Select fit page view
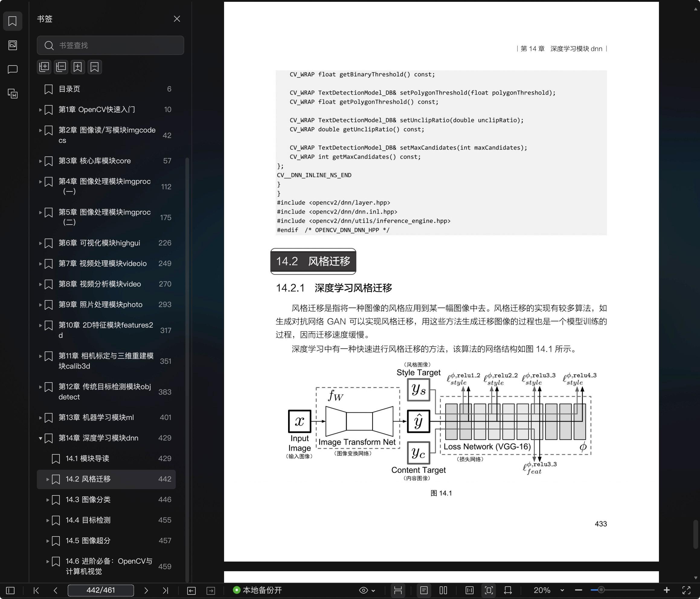This screenshot has width=700, height=599. click(x=489, y=590)
